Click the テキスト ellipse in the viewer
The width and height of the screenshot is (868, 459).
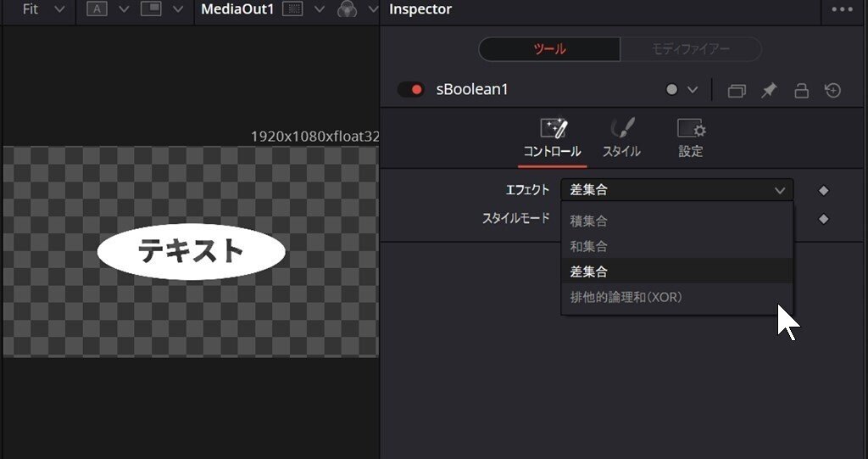point(191,252)
